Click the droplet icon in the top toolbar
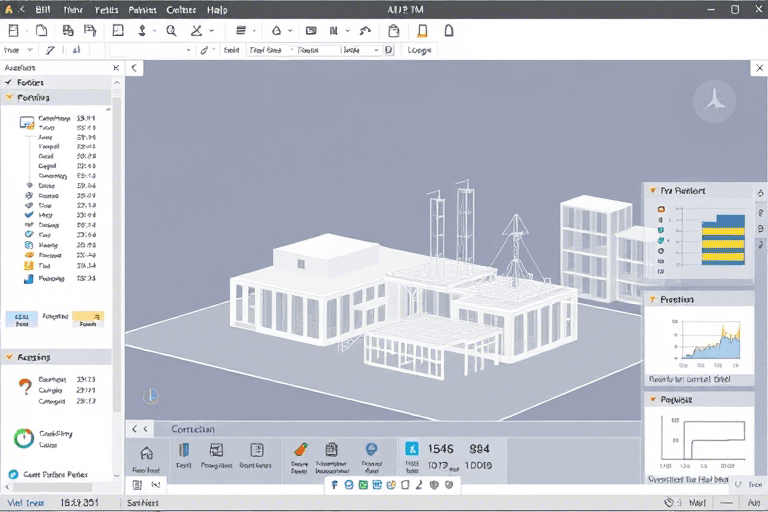768x512 pixels. (276, 31)
